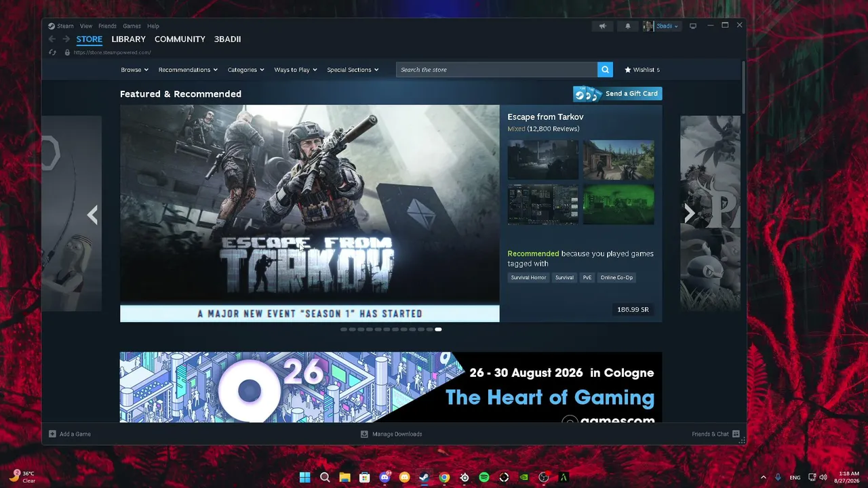Expand the Recommendations dropdown

point(188,70)
